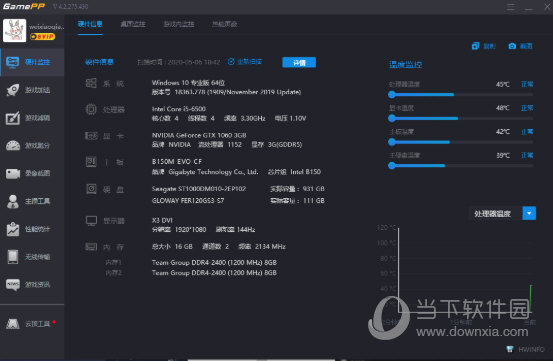The height and width of the screenshot is (361, 553).
Task: Click the hard disk row icon
Action: (x=91, y=189)
